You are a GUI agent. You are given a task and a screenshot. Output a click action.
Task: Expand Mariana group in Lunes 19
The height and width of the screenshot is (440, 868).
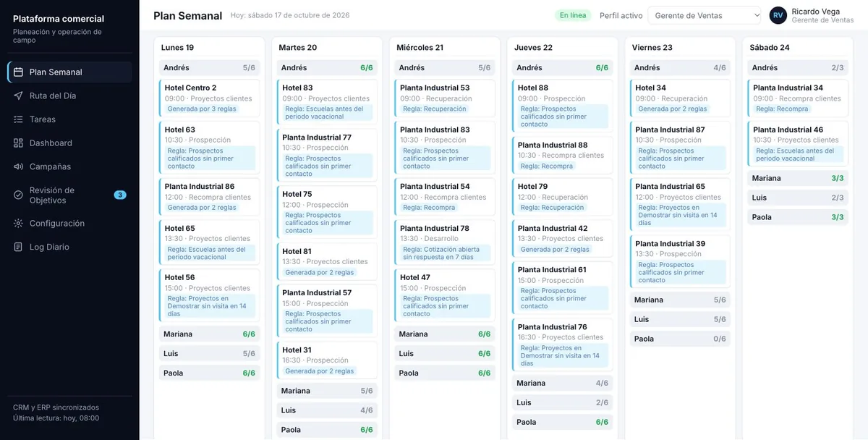click(x=209, y=334)
